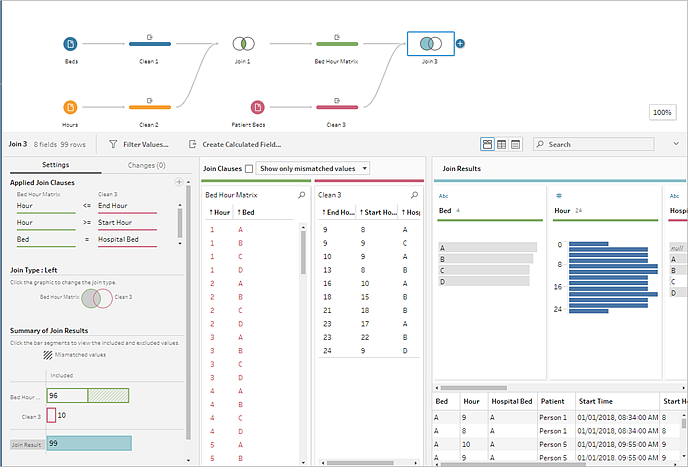The image size is (688, 467).
Task: Click the Join Result 99 bar
Action: [x=89, y=443]
